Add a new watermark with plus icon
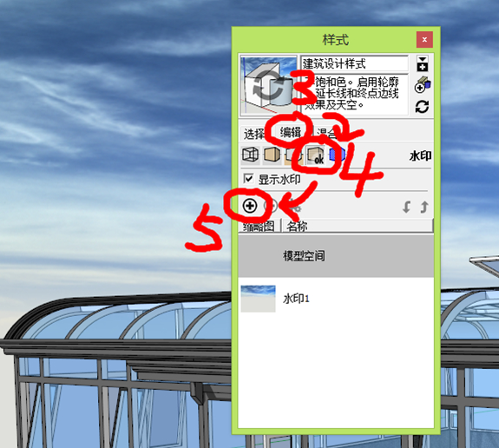 click(250, 206)
